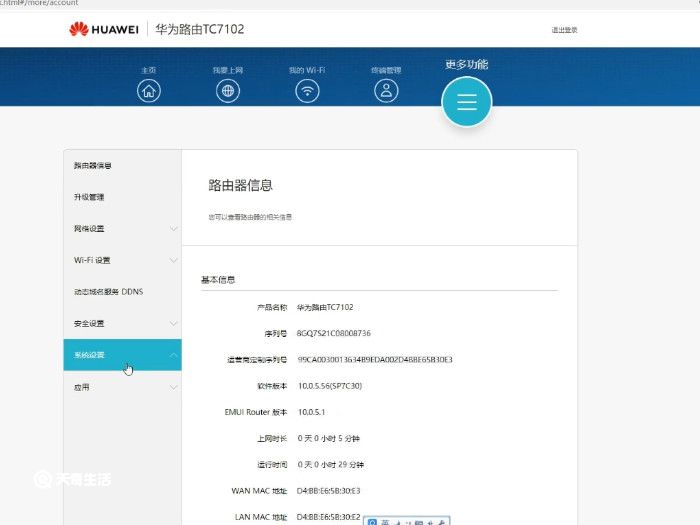Select 路由器信息 in the sidebar

click(x=92, y=166)
